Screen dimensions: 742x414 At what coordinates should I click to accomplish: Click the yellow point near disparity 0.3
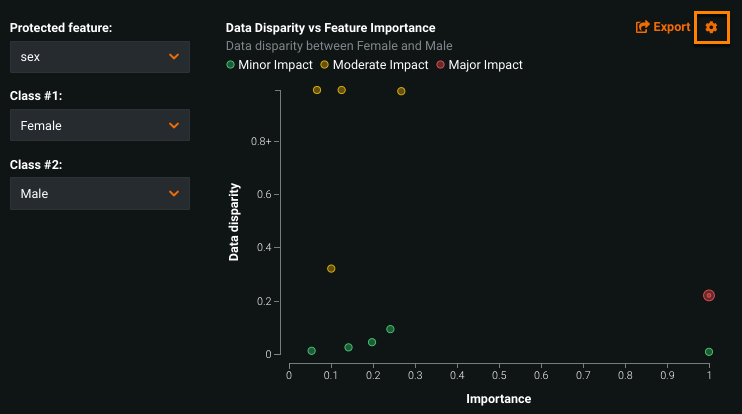point(331,268)
